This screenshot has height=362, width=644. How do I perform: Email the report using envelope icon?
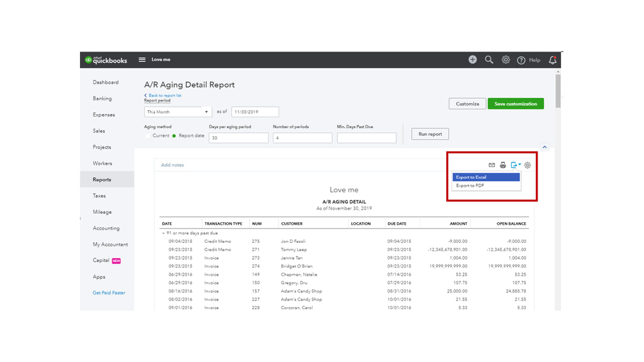[x=492, y=166]
